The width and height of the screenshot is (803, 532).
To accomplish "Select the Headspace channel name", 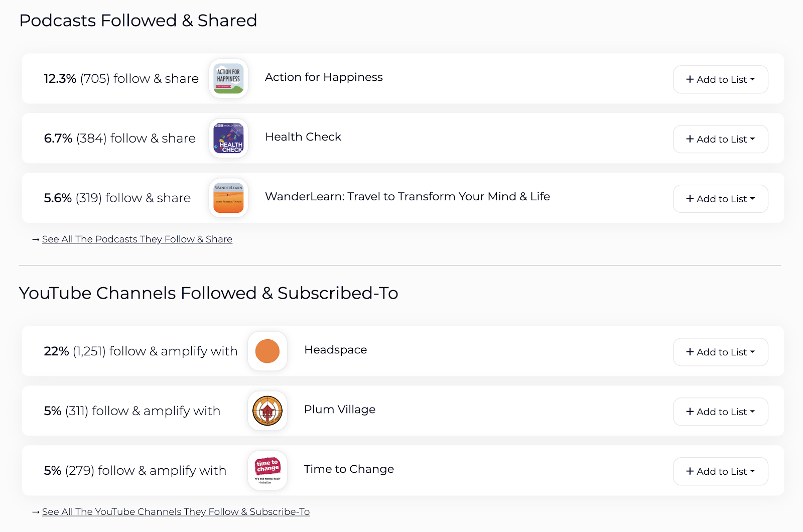I will pos(336,350).
